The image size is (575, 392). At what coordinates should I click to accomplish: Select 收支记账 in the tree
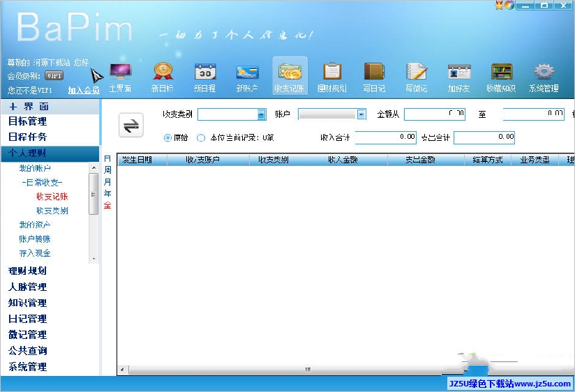click(52, 197)
